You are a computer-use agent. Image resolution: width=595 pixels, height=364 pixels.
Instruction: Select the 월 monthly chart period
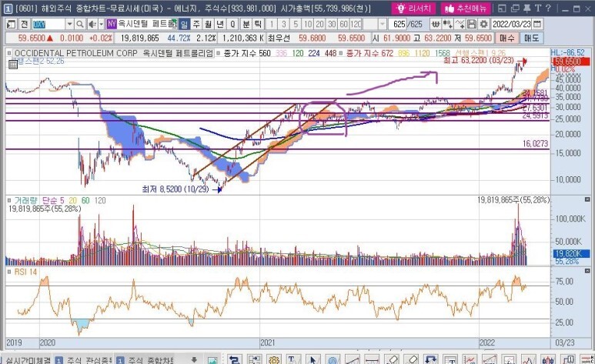click(209, 25)
